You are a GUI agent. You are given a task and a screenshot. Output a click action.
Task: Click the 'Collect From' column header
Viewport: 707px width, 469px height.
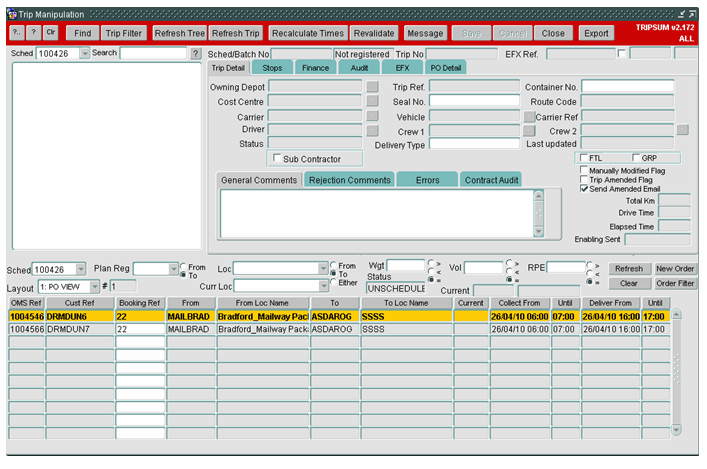coord(519,303)
